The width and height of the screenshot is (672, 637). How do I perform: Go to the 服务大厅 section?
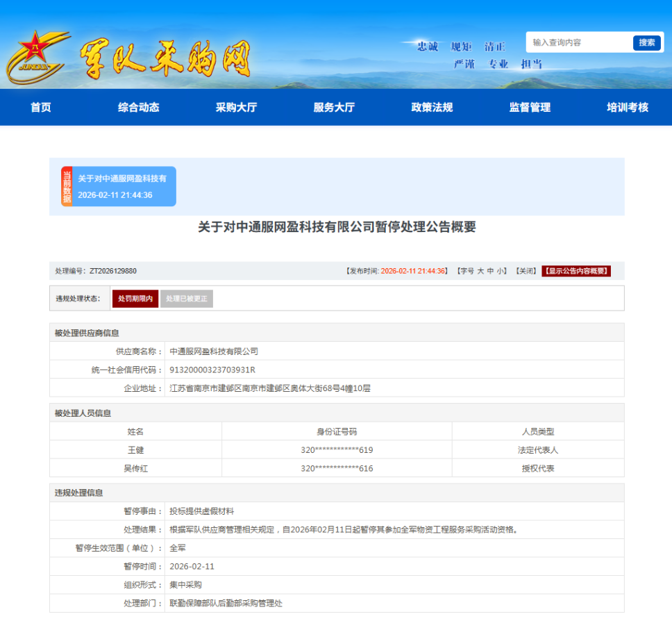coord(334,107)
